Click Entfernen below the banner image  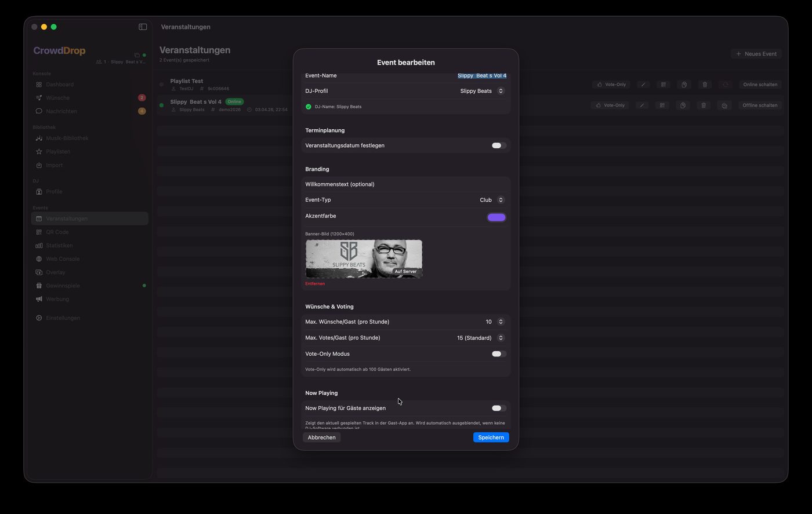[315, 284]
